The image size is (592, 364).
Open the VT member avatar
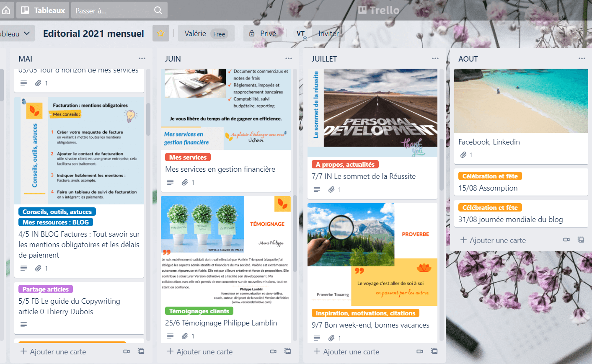tap(301, 34)
